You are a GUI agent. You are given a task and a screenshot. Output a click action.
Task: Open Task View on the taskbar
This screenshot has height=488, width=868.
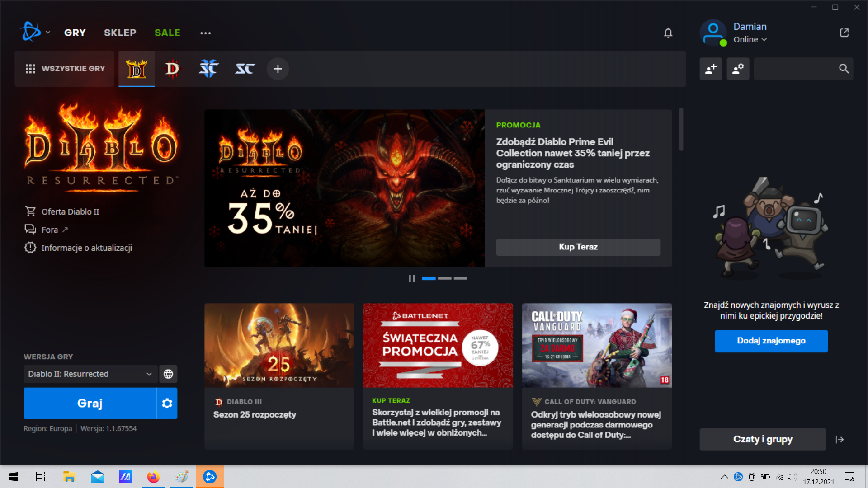pos(41,477)
